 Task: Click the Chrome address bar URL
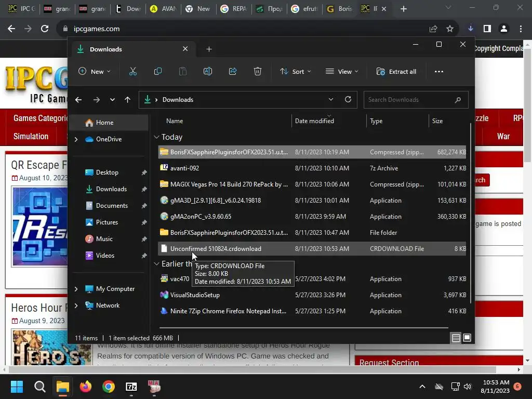(97, 29)
